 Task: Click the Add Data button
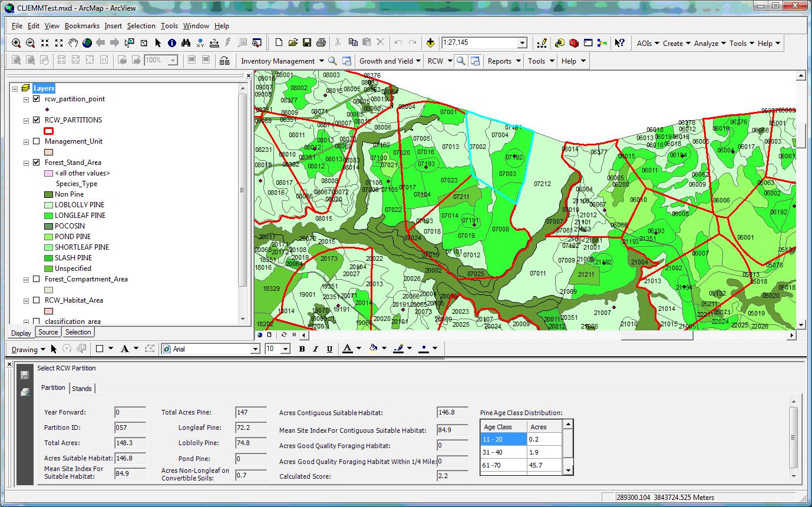pos(431,43)
